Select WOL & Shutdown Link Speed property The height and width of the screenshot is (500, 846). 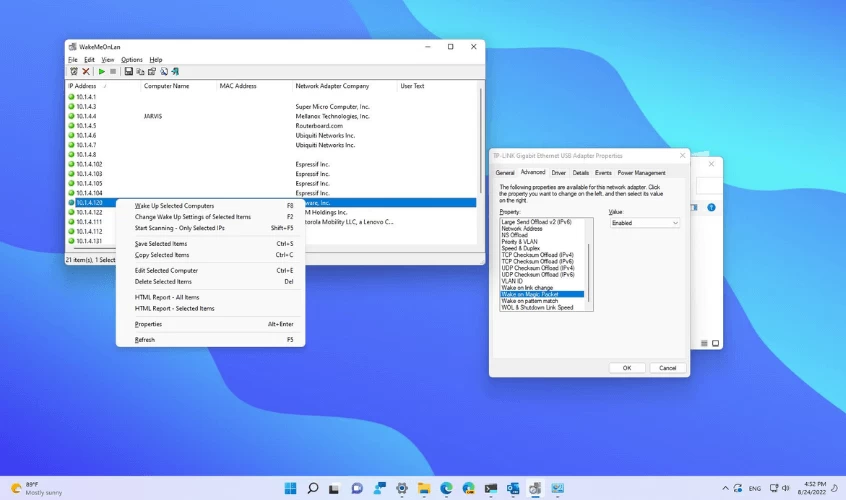(x=542, y=307)
